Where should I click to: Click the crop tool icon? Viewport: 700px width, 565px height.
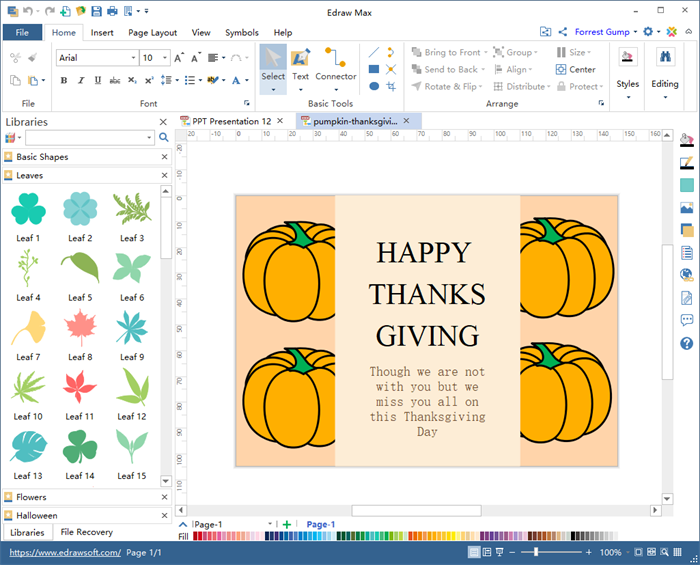pos(390,86)
